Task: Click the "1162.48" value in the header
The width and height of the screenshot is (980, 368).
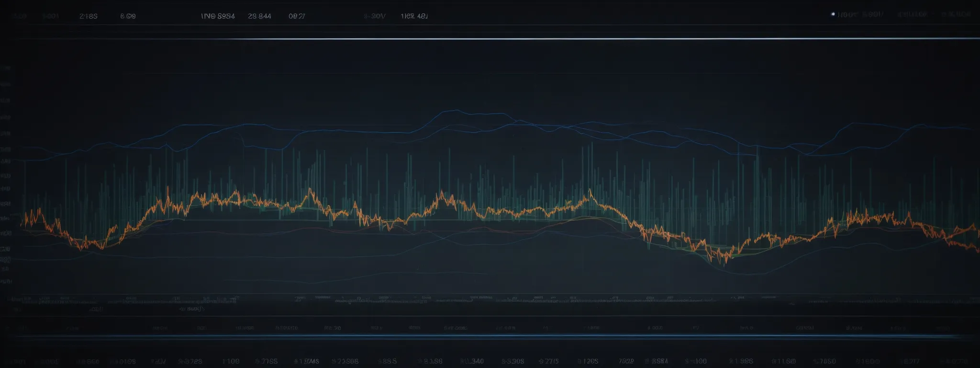Action: (x=414, y=16)
